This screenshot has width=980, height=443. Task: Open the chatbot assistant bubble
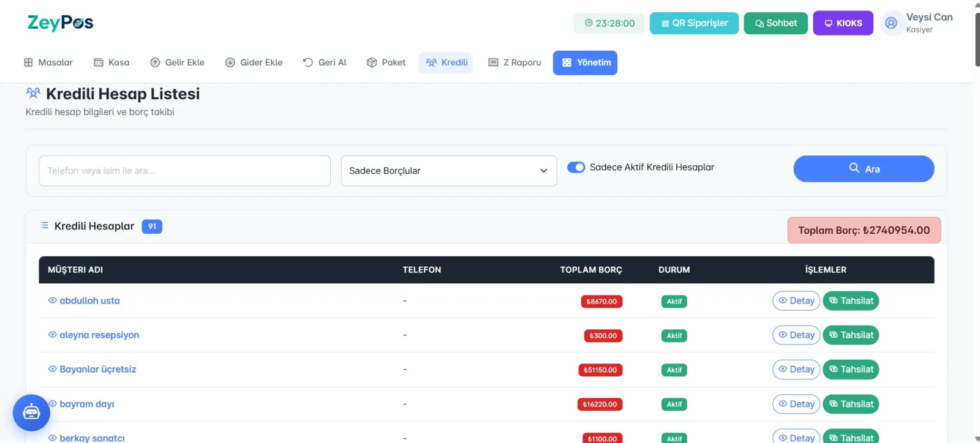coord(31,412)
